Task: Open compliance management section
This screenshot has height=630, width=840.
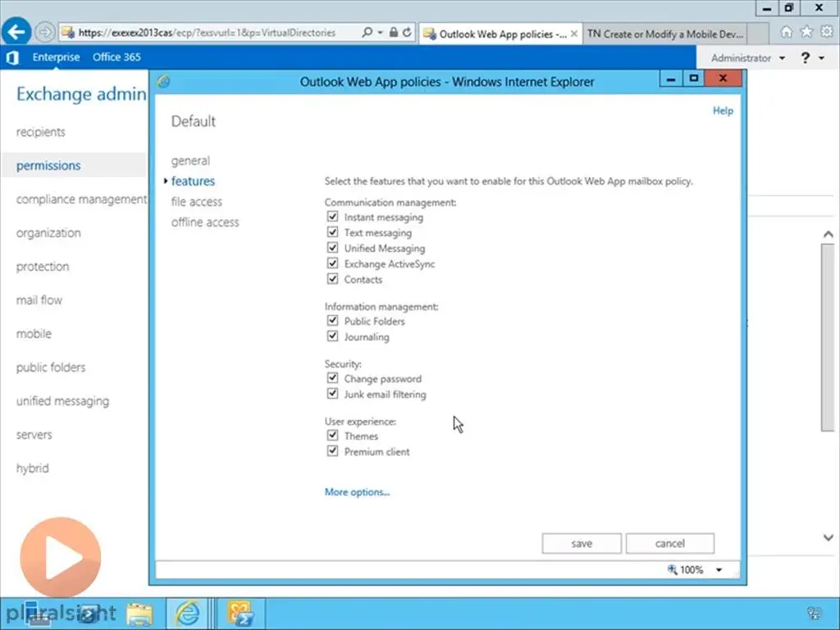Action: [x=81, y=199]
